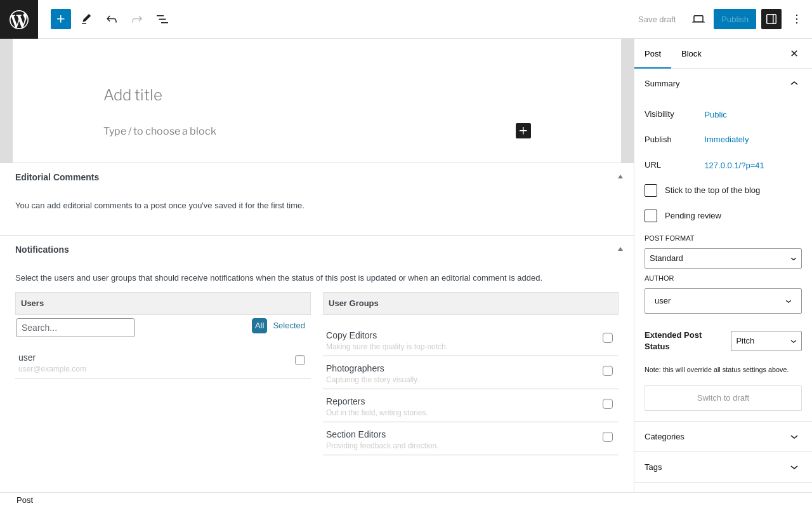
Task: Undo the last change
Action: click(112, 19)
